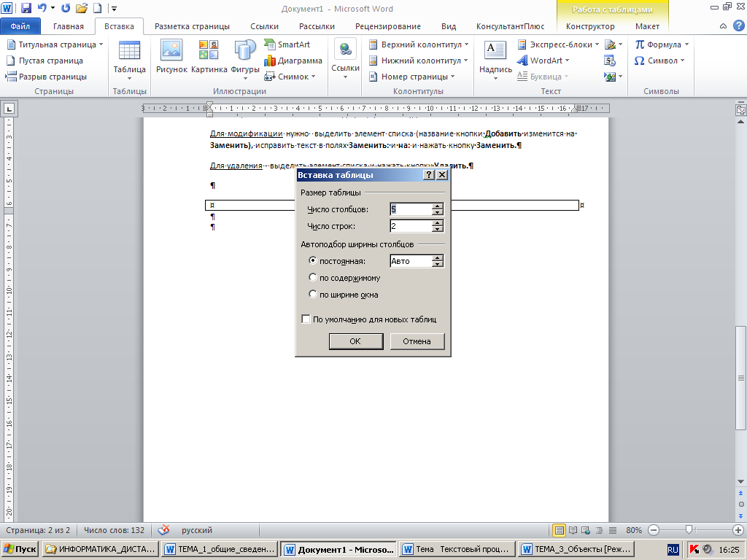Select the по ширине окна autofit option
The width and height of the screenshot is (747, 560).
click(344, 295)
